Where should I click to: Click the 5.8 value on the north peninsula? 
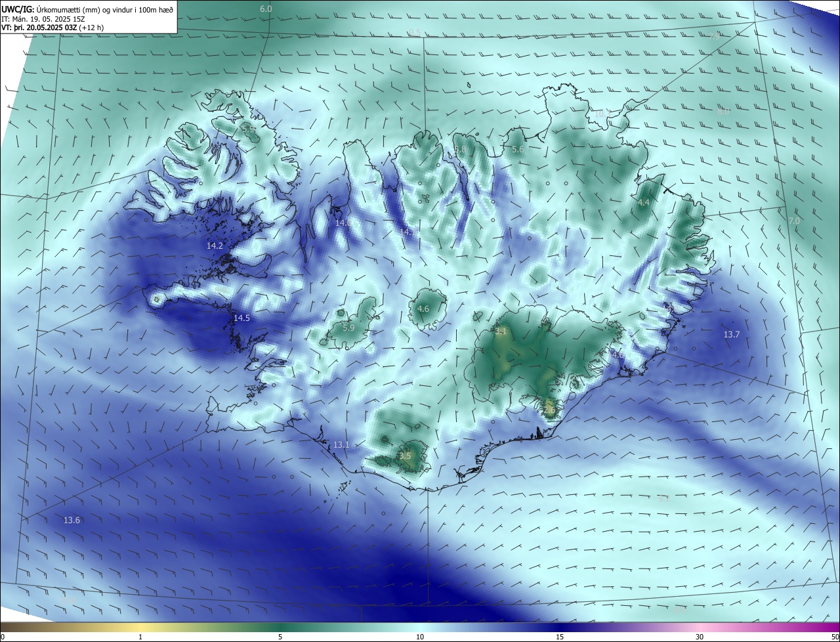coord(460,150)
